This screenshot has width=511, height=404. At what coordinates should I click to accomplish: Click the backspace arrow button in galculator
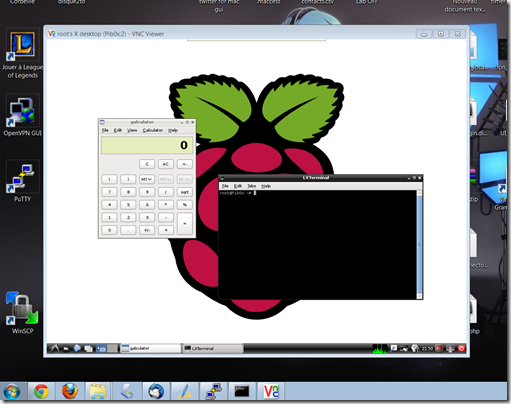click(184, 164)
